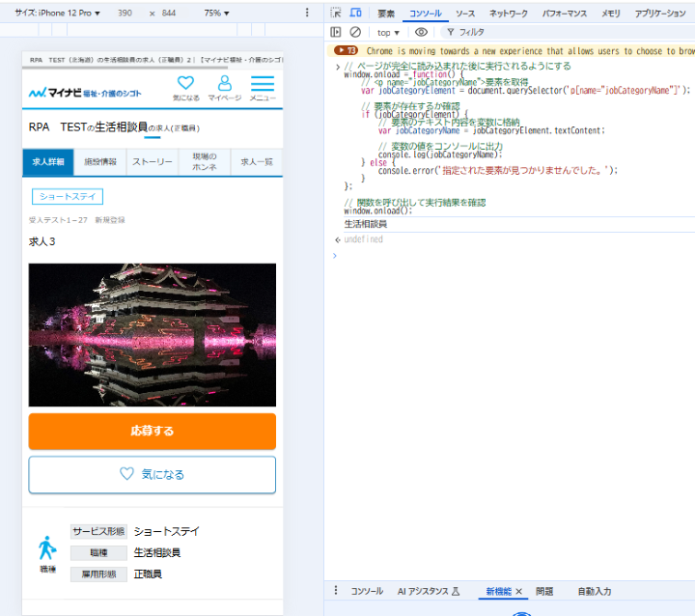The image size is (695, 616).
Task: Select the 施設情報 page tab
Action: click(100, 162)
